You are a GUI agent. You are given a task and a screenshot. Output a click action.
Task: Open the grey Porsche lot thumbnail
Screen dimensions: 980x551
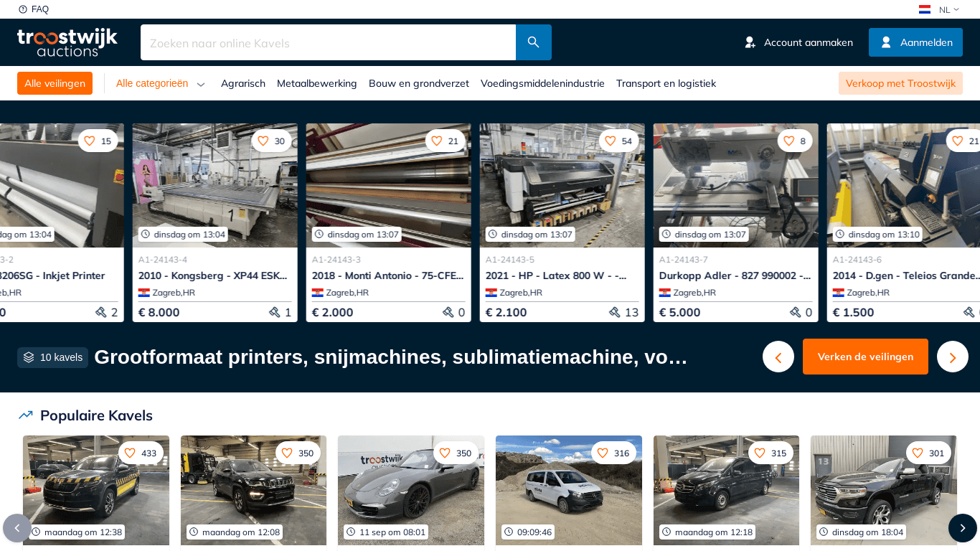pyautogui.click(x=411, y=491)
